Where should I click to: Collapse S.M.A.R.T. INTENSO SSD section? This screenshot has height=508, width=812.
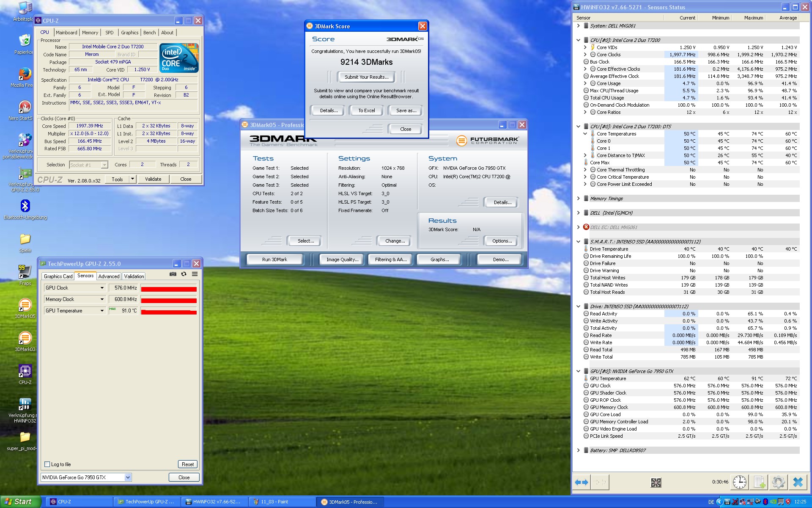point(578,242)
